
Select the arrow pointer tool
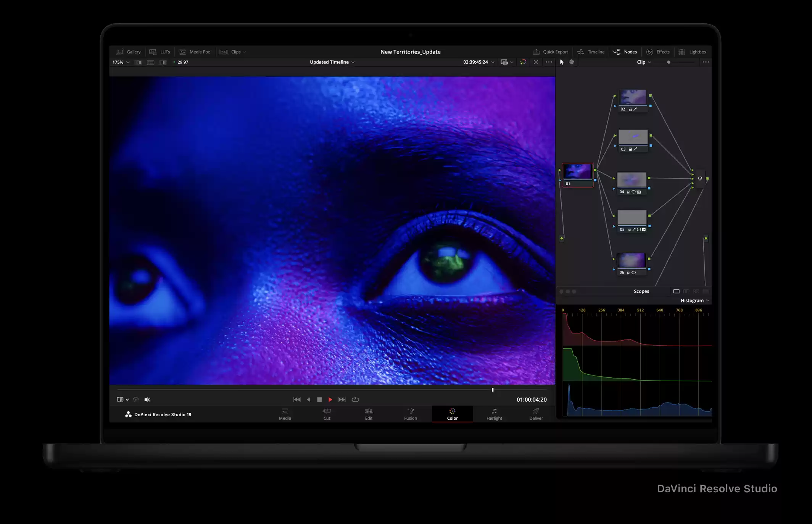point(562,62)
